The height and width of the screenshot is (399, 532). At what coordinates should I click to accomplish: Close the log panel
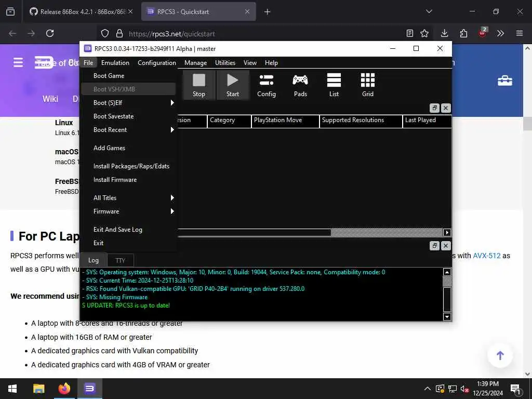[446, 246]
